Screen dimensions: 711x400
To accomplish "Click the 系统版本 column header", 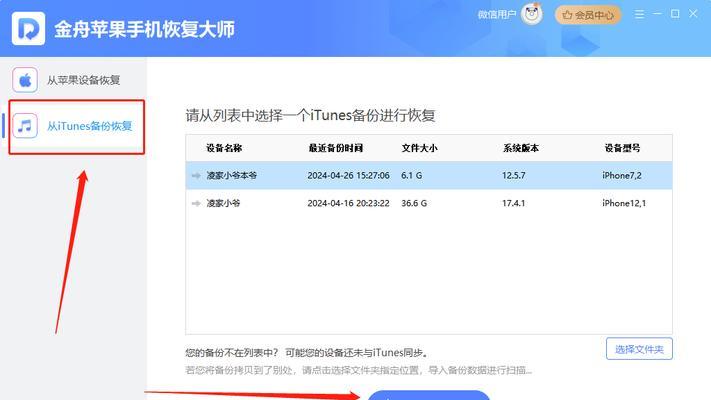I will 521,148.
